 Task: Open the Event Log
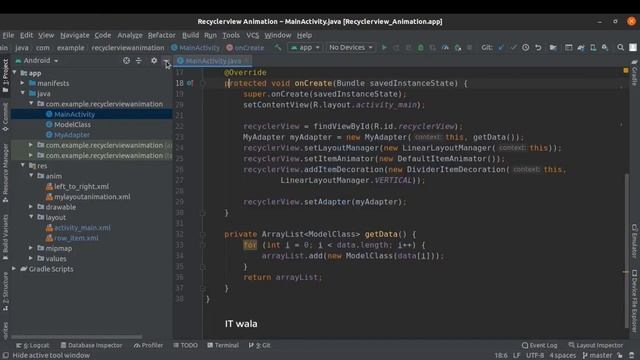(x=540, y=345)
